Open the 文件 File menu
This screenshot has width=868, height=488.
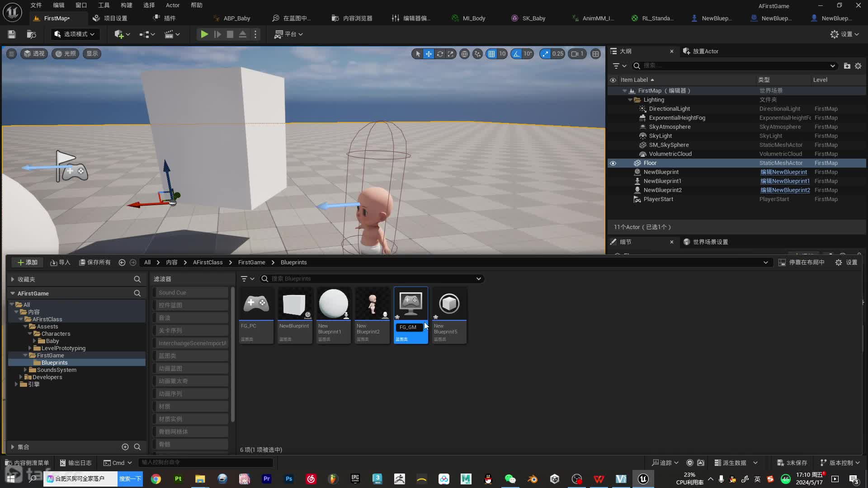coord(36,5)
